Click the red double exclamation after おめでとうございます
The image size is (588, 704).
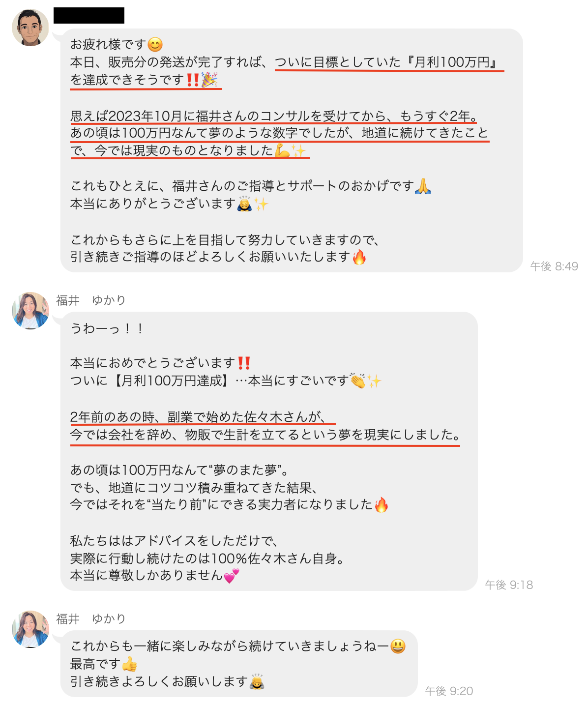coord(244,363)
